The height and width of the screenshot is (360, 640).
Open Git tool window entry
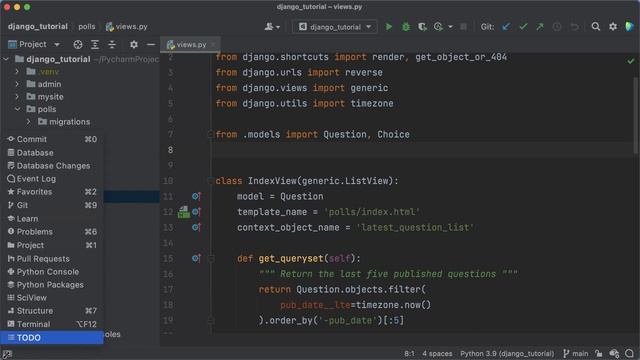pyautogui.click(x=52, y=205)
